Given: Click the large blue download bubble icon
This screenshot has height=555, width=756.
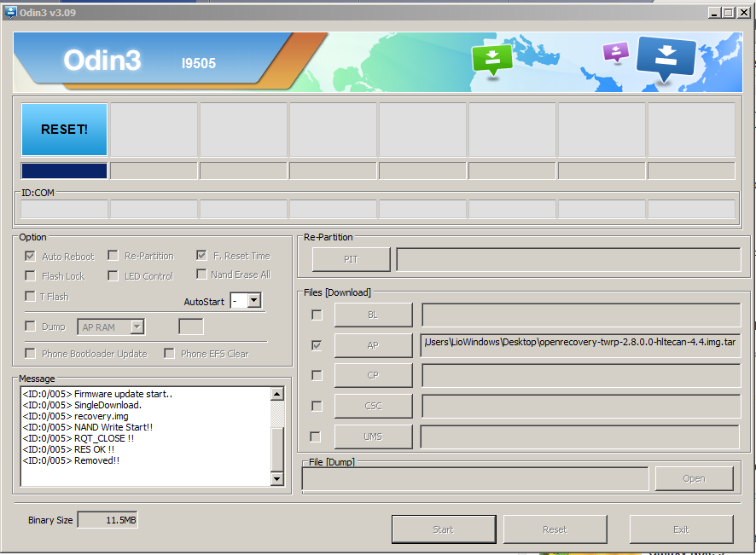Looking at the screenshot, I should (x=666, y=59).
